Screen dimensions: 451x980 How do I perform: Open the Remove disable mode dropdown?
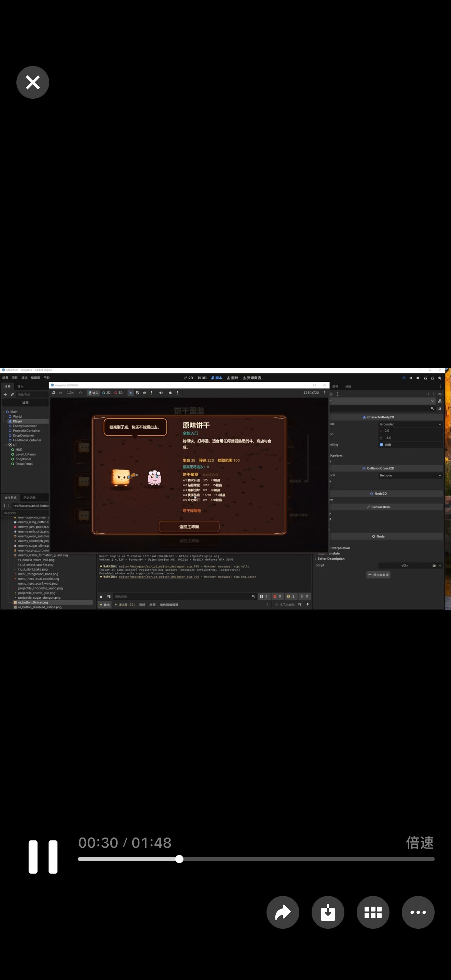pyautogui.click(x=410, y=475)
